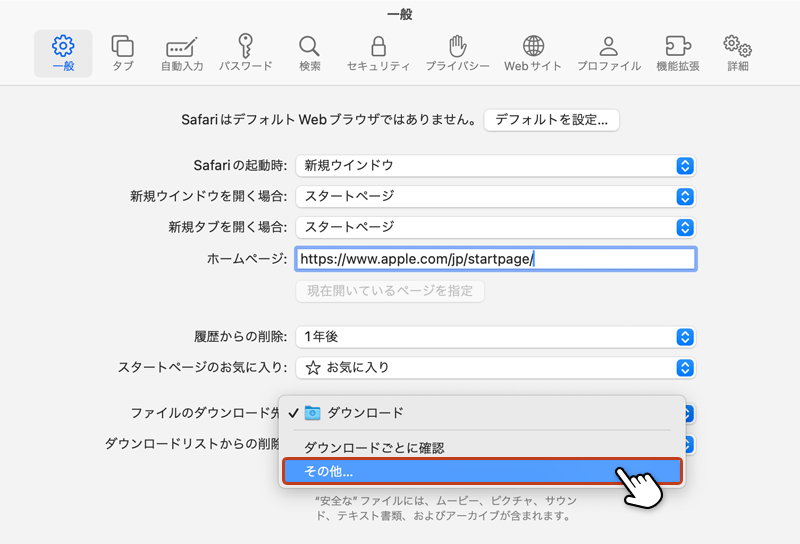Choose ダウンロードごとに確認 menu option

482,448
